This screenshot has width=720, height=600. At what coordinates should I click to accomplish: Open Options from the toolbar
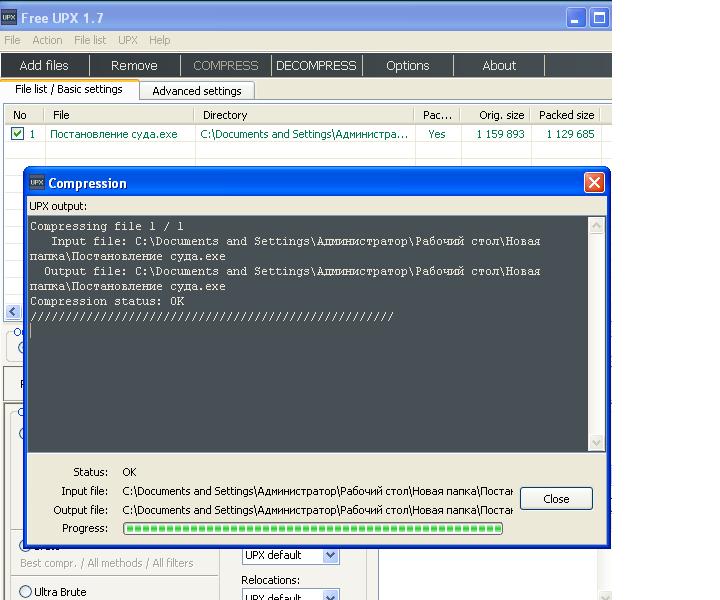[x=407, y=66]
